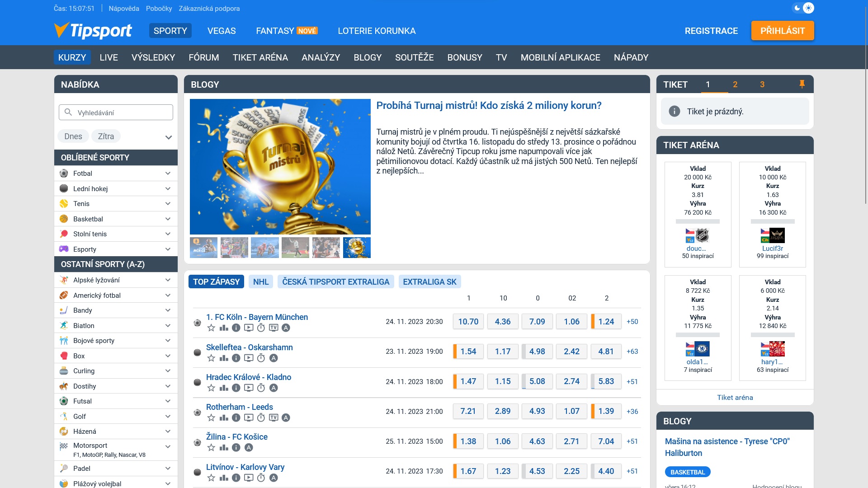This screenshot has height=488, width=868.
Task: Open video stream icon for 1. FC Köln match
Action: 249,328
